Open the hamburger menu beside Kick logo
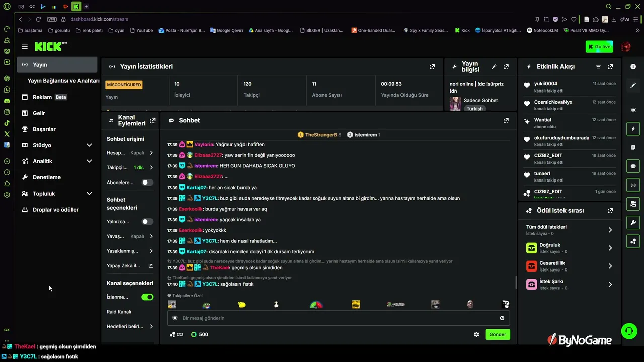644x362 pixels. (25, 47)
